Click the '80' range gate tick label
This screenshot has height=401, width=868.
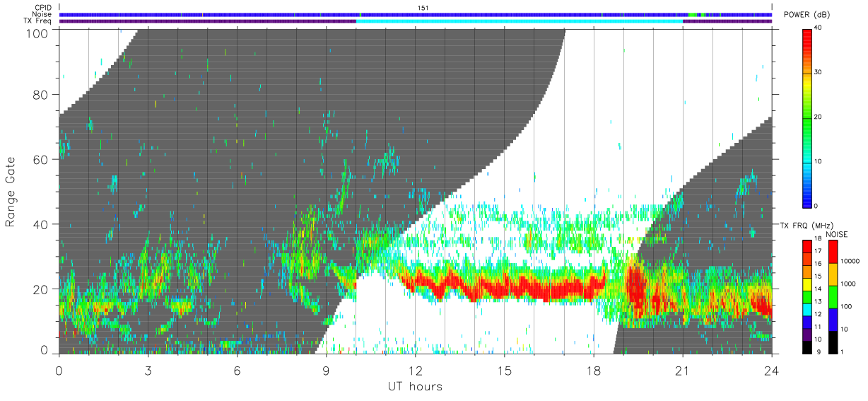[x=41, y=95]
